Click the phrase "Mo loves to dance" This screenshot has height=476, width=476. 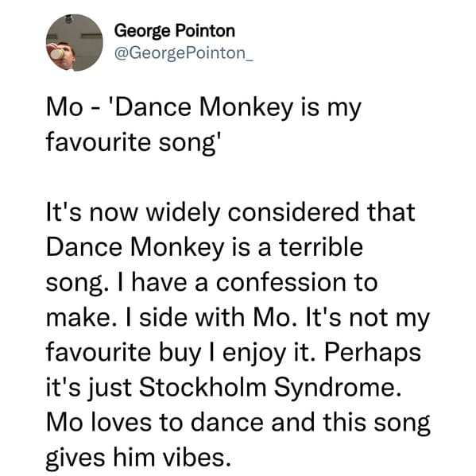[155, 423]
